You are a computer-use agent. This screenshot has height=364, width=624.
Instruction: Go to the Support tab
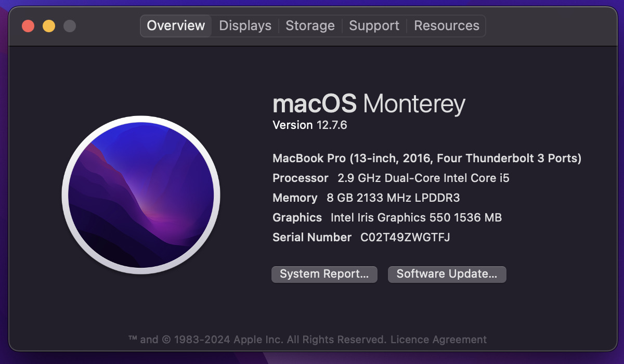point(374,25)
